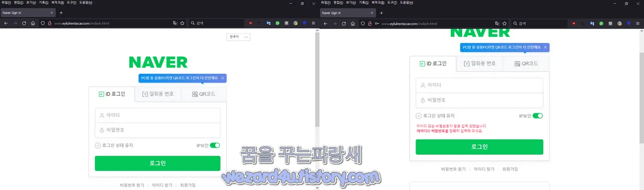Switch to 일회용 번호 tab in left window
Screen dimensions: 644x190
pyautogui.click(x=157, y=94)
